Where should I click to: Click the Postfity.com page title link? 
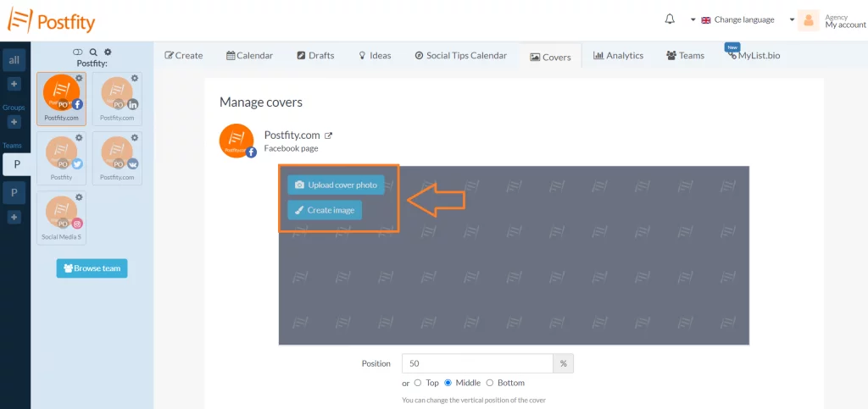(x=292, y=135)
